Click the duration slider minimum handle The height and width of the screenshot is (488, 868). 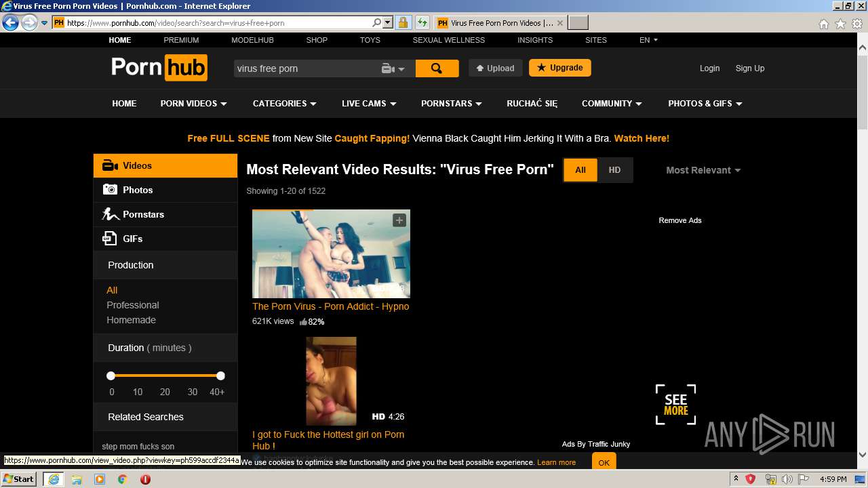(111, 375)
